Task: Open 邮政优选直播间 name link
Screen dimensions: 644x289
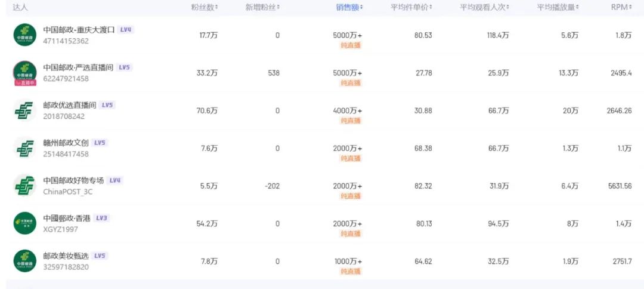Action: pyautogui.click(x=69, y=105)
